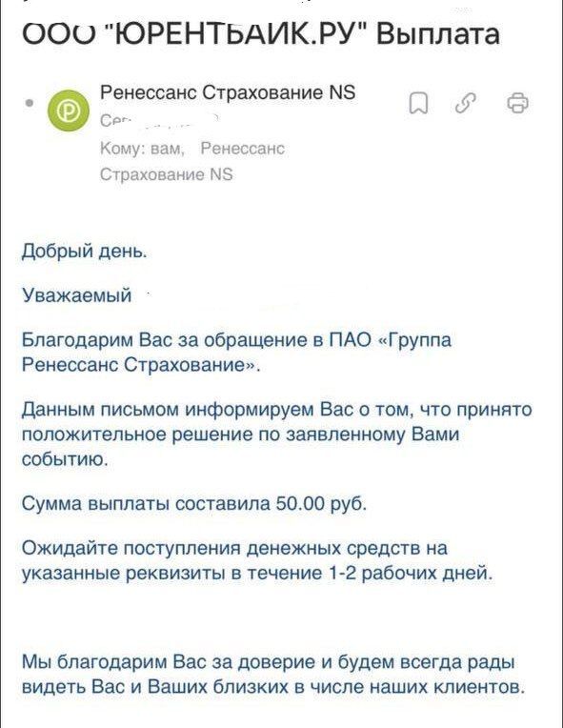Click the partially hidden sender address line

159,120
